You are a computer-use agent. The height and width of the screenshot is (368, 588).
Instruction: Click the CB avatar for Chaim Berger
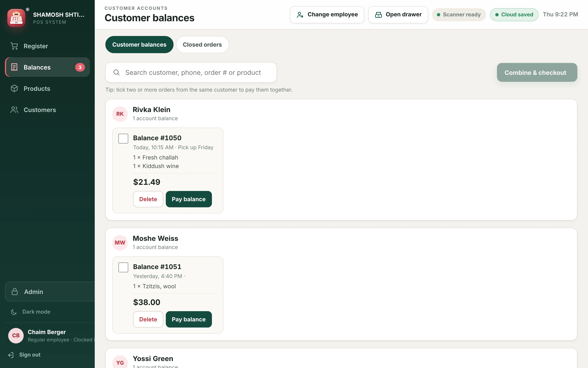coord(16,336)
